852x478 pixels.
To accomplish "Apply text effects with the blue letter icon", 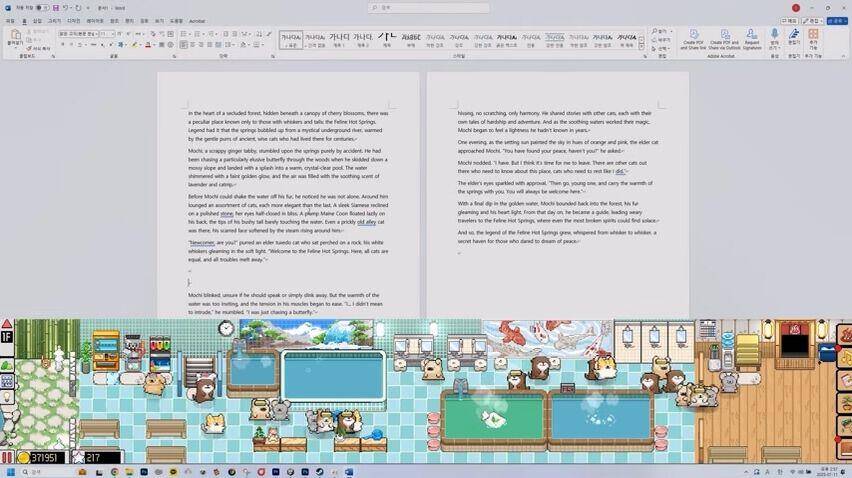I will tap(120, 45).
